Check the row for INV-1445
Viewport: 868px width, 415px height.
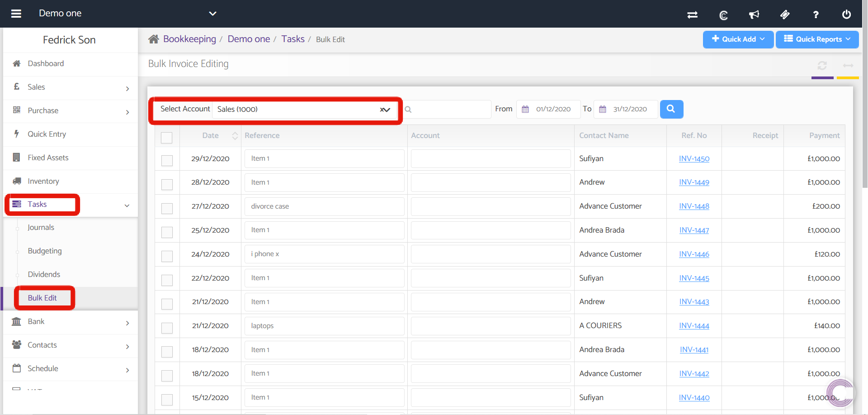tap(167, 281)
